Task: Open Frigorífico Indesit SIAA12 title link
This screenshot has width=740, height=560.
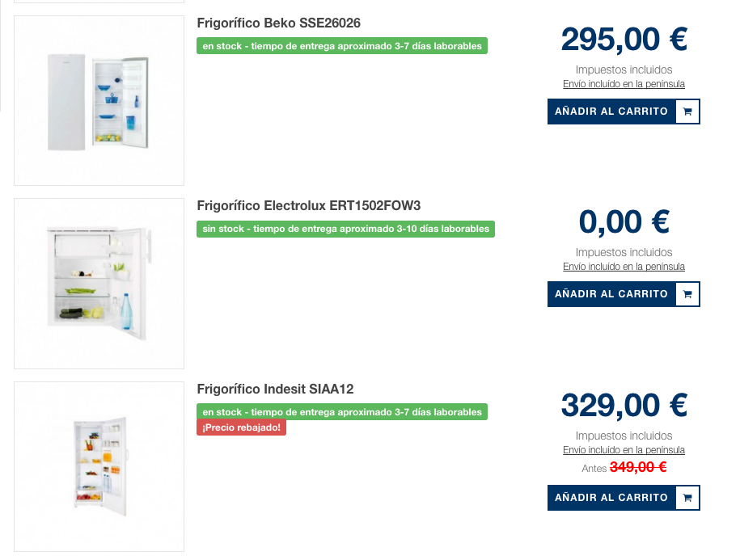Action: coord(275,389)
